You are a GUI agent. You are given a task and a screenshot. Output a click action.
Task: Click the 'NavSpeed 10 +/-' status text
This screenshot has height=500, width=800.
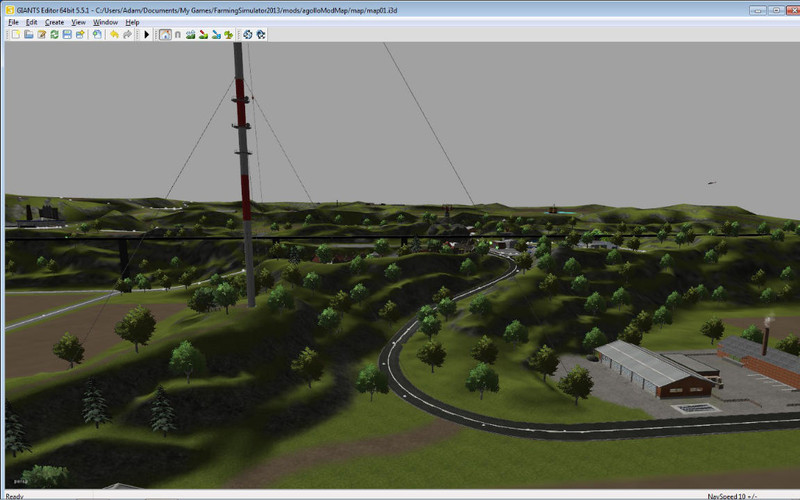coord(732,496)
